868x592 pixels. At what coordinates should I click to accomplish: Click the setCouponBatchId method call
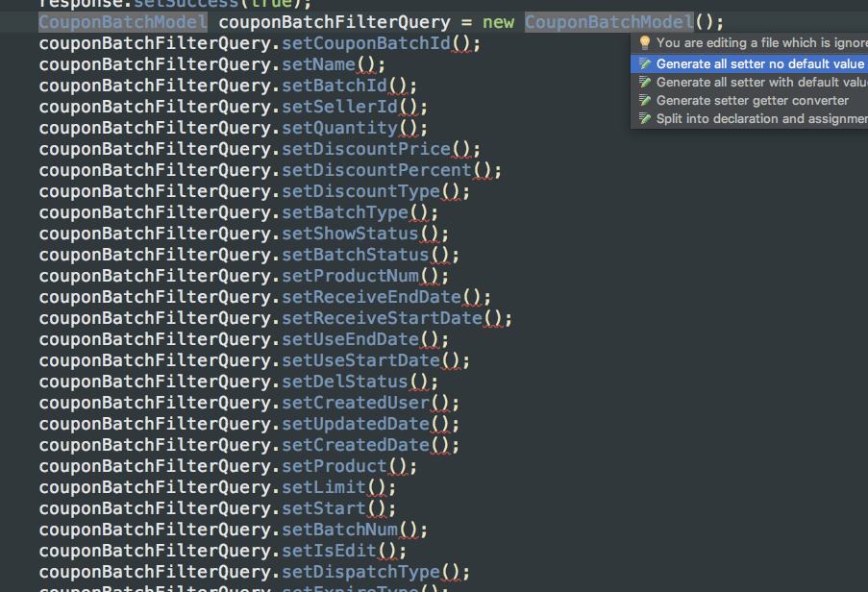(370, 42)
